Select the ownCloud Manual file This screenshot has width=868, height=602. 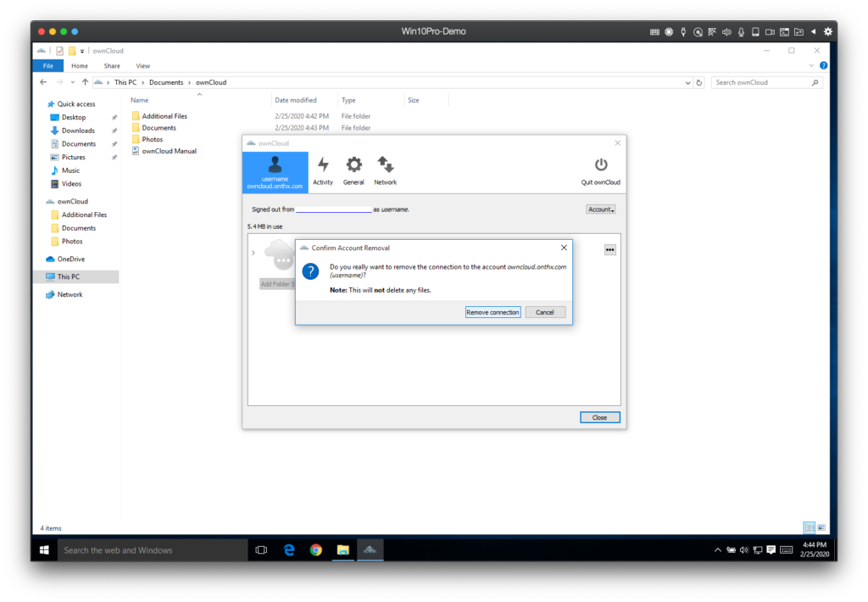[x=169, y=151]
